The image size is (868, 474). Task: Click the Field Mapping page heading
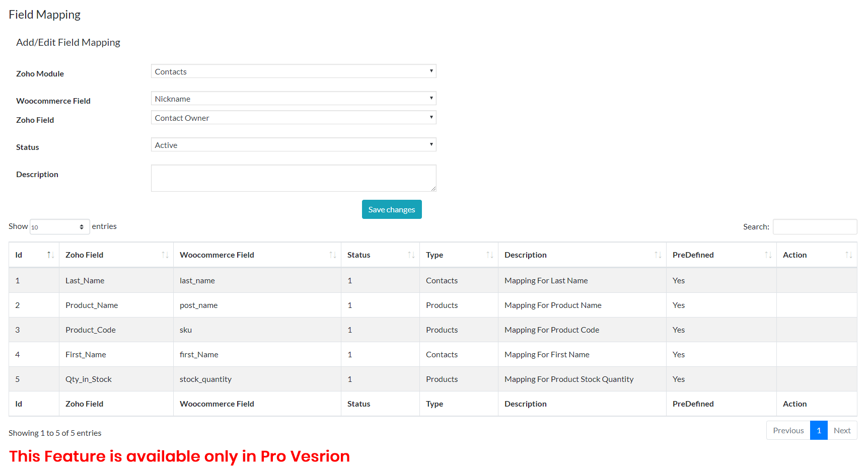coord(44,15)
